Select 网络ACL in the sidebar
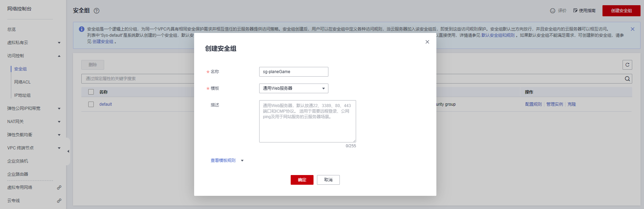Image resolution: width=644 pixels, height=209 pixels. pyautogui.click(x=22, y=82)
